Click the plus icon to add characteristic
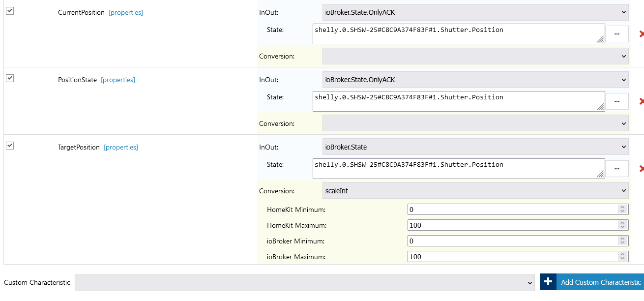 pyautogui.click(x=548, y=282)
